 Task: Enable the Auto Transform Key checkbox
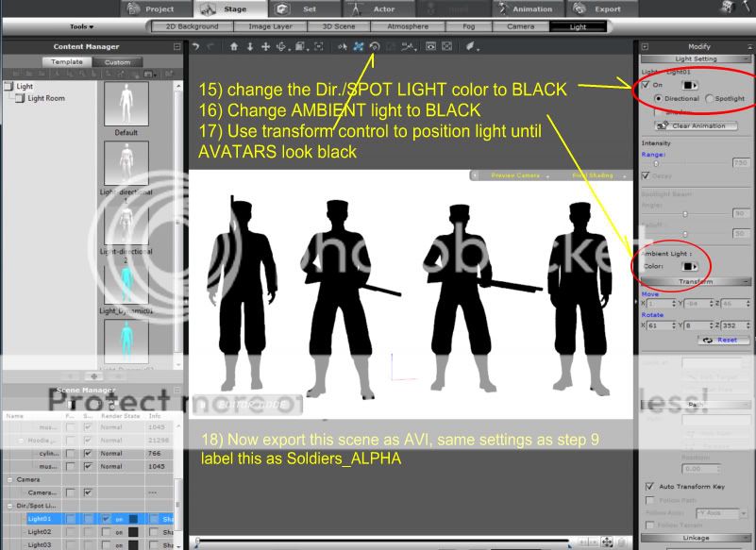point(647,486)
